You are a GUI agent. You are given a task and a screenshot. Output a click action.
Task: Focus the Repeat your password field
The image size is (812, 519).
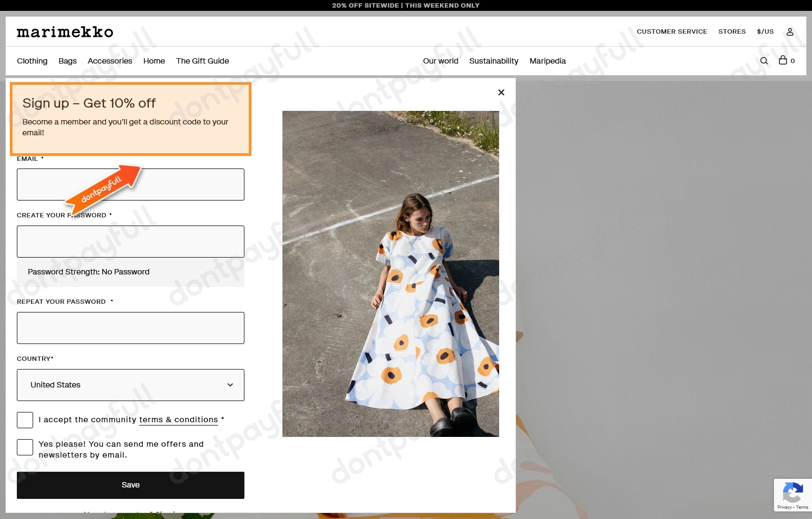coord(130,328)
